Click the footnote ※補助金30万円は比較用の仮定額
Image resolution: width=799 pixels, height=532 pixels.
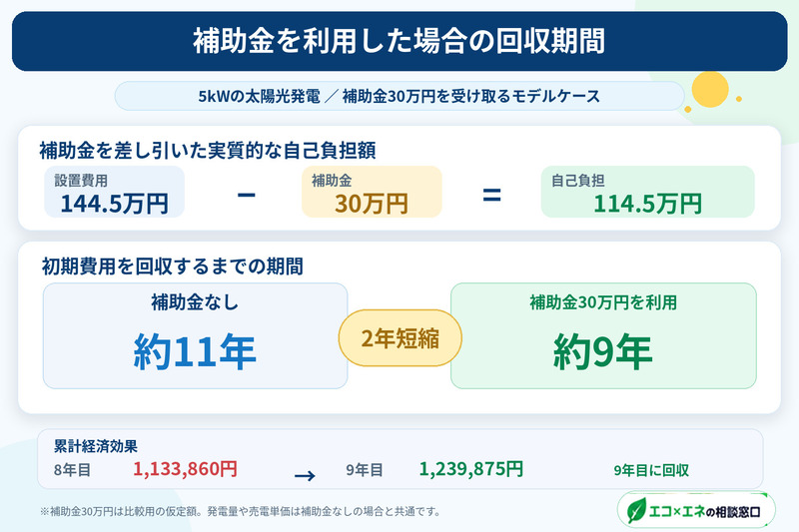[240, 511]
